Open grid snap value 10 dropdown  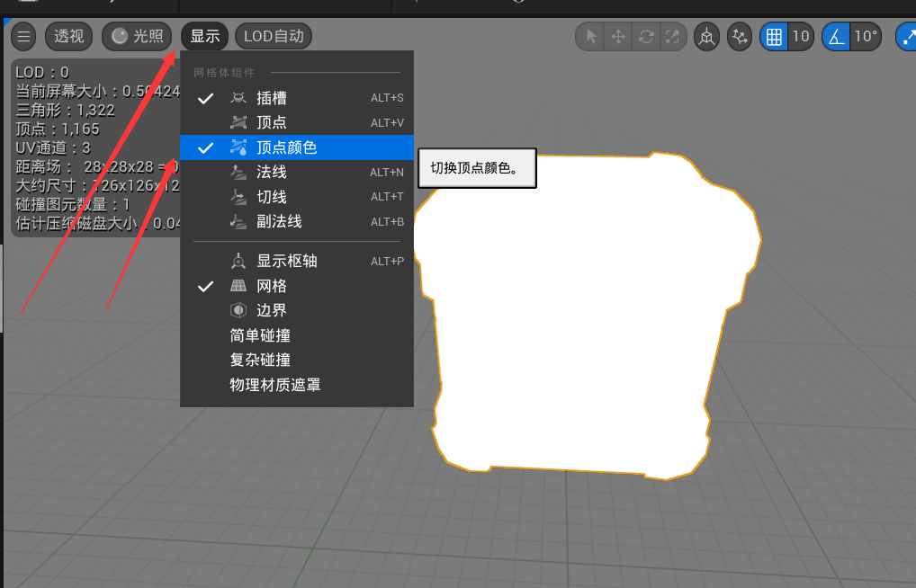point(800,37)
